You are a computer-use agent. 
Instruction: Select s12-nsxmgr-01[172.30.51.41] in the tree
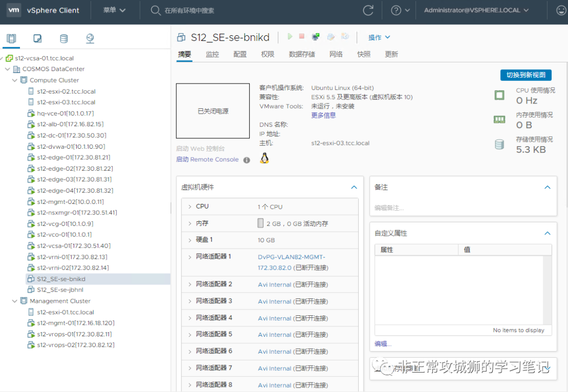click(77, 212)
